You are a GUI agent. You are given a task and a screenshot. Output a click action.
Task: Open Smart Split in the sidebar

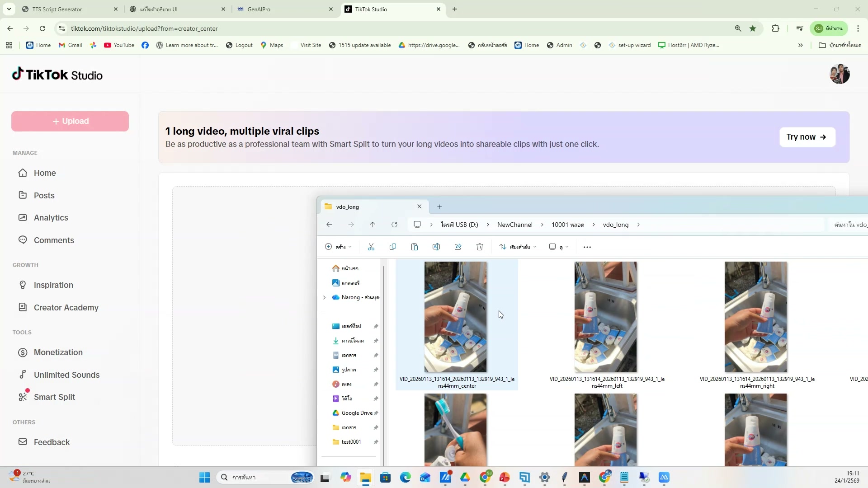tap(54, 397)
